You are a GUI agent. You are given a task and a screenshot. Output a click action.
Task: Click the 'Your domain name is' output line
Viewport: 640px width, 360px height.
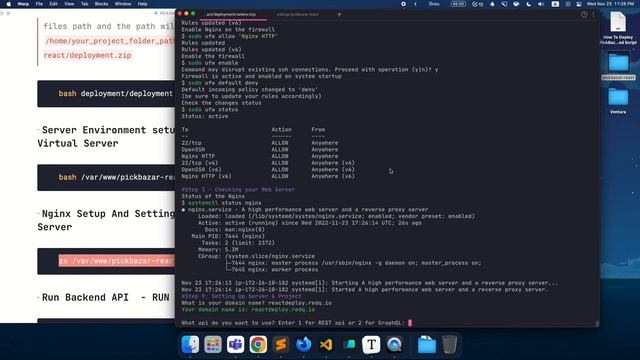(x=248, y=309)
